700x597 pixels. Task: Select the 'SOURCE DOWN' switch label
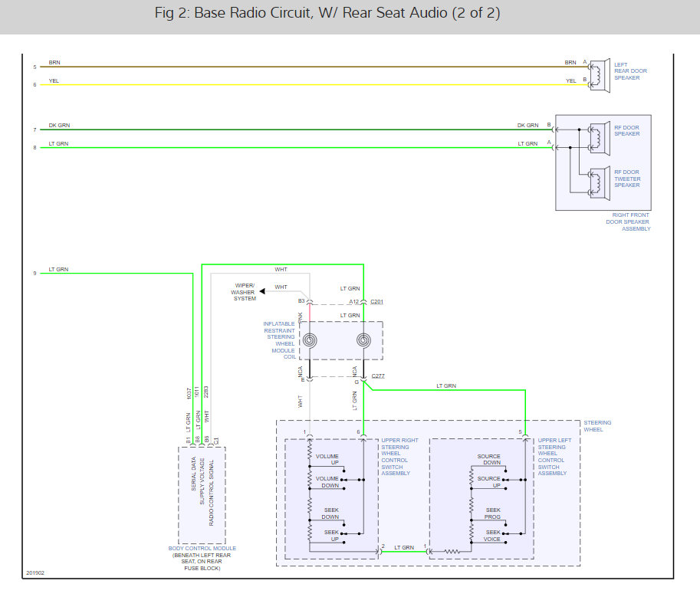click(489, 460)
